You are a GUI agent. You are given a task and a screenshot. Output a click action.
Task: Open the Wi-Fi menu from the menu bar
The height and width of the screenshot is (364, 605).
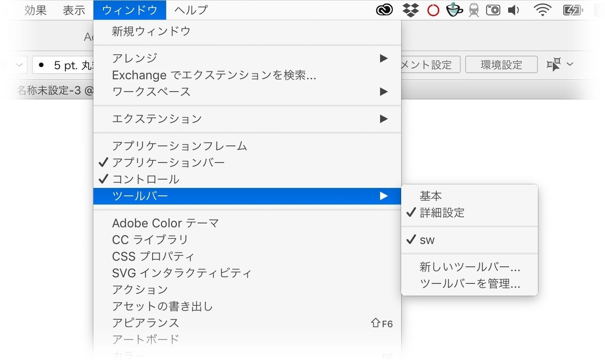(x=542, y=9)
